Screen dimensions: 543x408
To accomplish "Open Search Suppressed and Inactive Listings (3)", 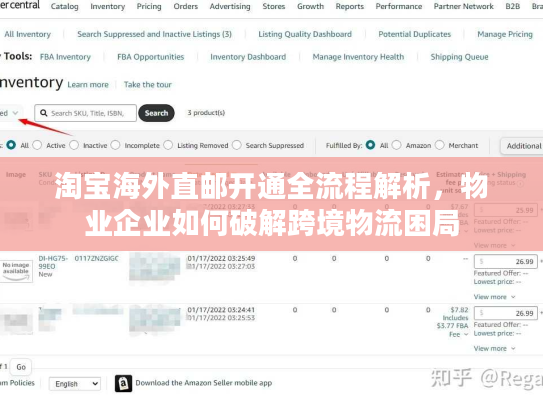I will click(154, 34).
